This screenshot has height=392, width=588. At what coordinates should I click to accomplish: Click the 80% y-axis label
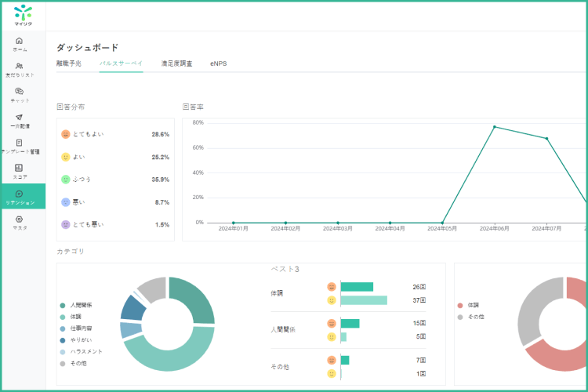pyautogui.click(x=198, y=122)
